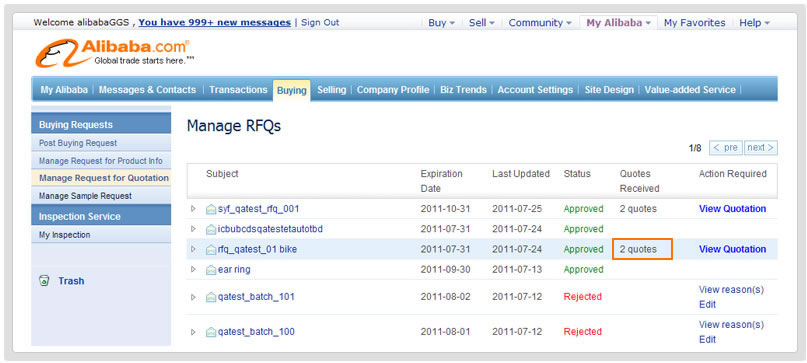This screenshot has height=363, width=807.
Task: Open the syf_qatest_rfq_001 subject link
Action: point(258,209)
